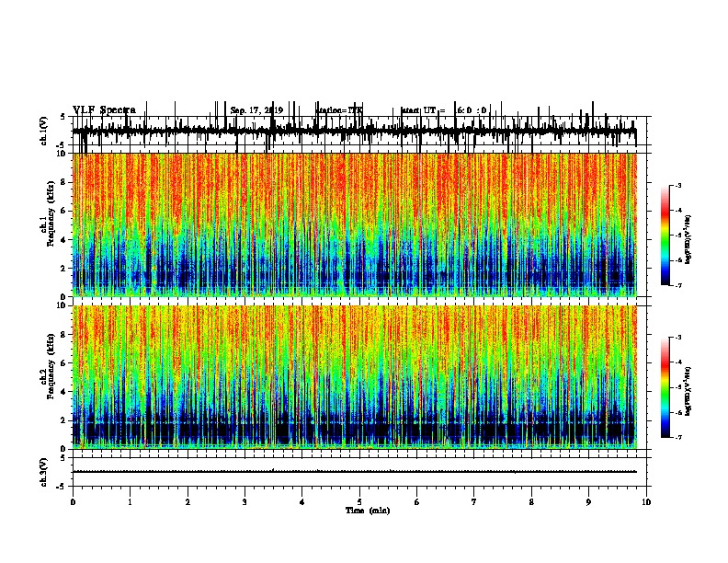
Task: Click the "VLF Spectra" title text
Action: [x=105, y=110]
